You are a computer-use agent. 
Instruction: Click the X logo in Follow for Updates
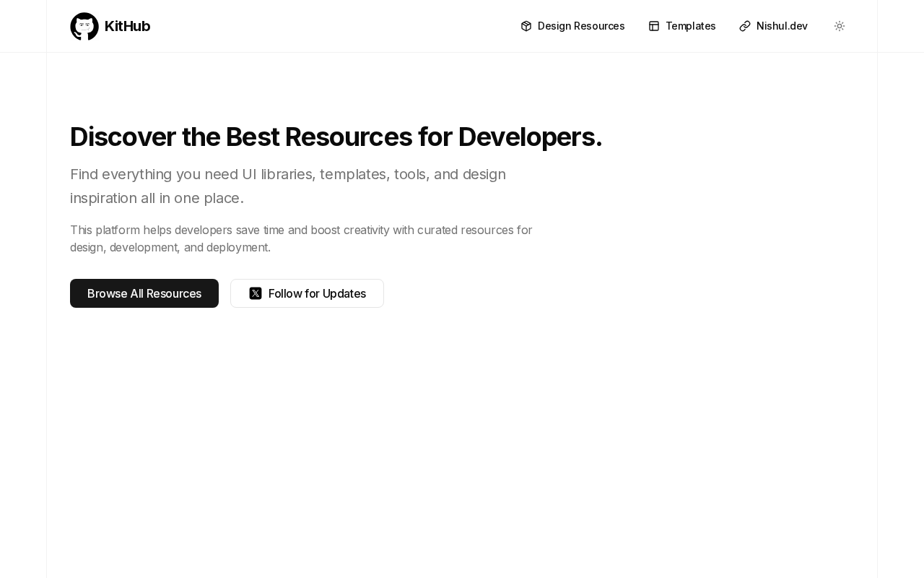tap(256, 293)
